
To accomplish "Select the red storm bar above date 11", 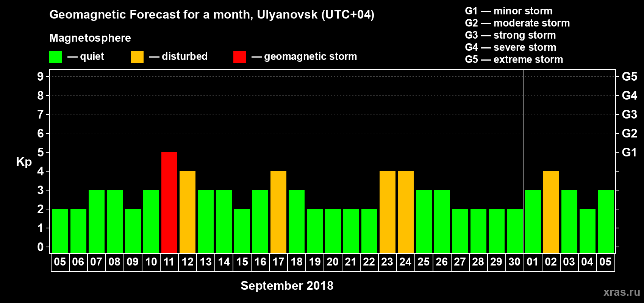I will click(169, 202).
